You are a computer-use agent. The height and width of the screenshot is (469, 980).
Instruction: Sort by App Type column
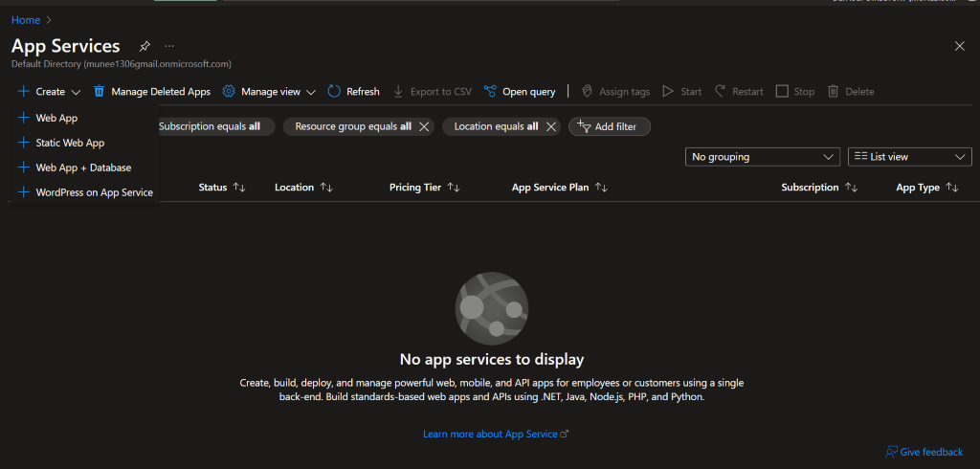(926, 188)
